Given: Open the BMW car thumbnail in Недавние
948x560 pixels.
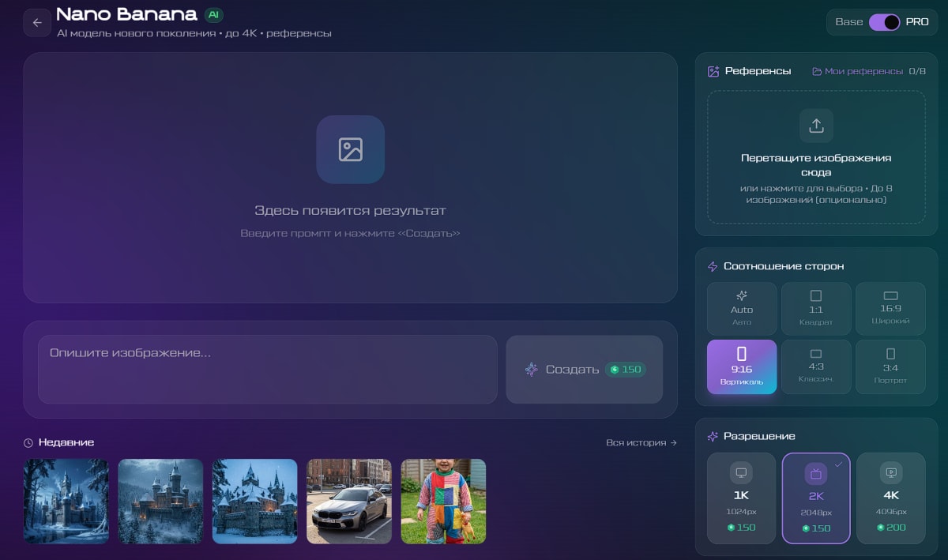Looking at the screenshot, I should (x=348, y=501).
